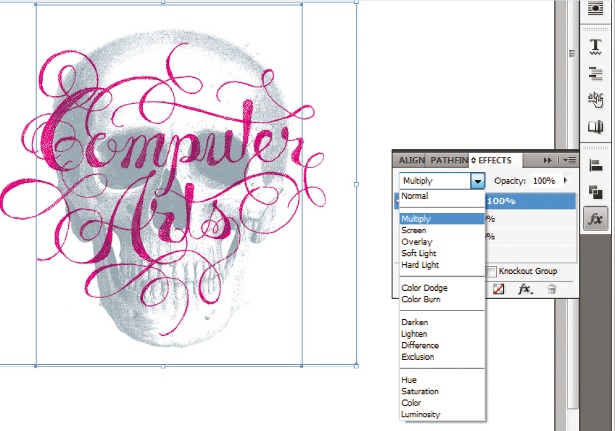Click the Multiply blend mode field

coord(435,181)
